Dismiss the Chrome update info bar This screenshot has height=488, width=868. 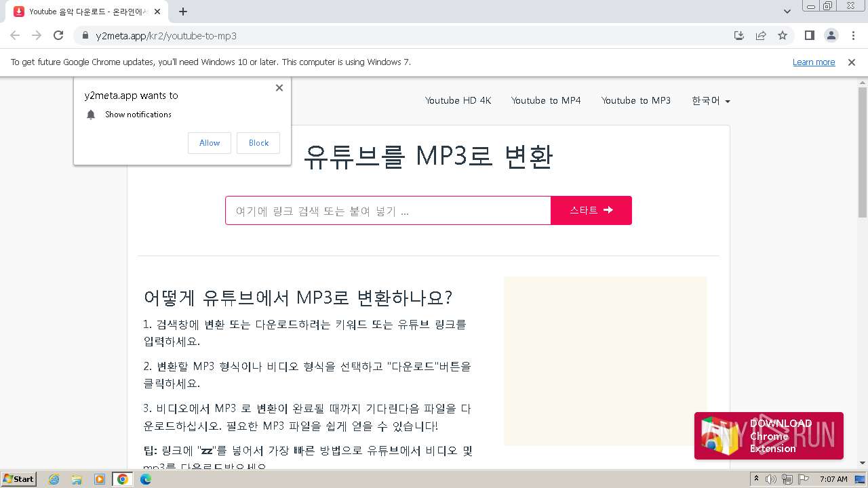coord(852,62)
